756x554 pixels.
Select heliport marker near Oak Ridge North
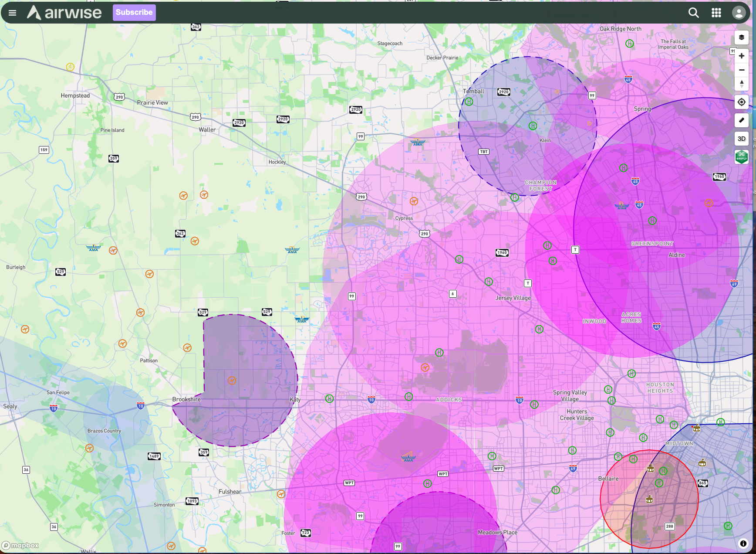pos(630,43)
